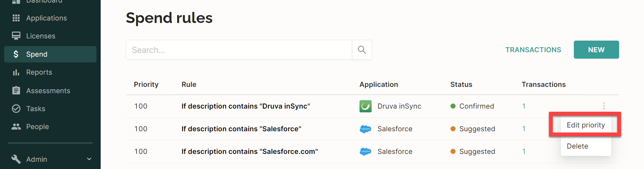This screenshot has width=644, height=169.
Task: Focus the Search rules input field
Action: click(239, 50)
